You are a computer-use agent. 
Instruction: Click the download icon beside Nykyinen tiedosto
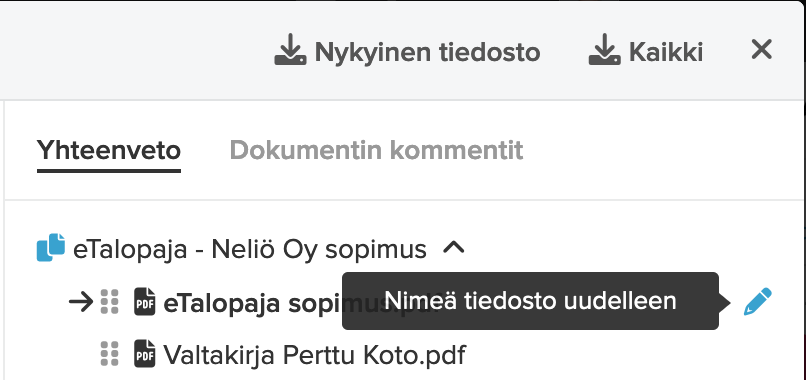290,50
